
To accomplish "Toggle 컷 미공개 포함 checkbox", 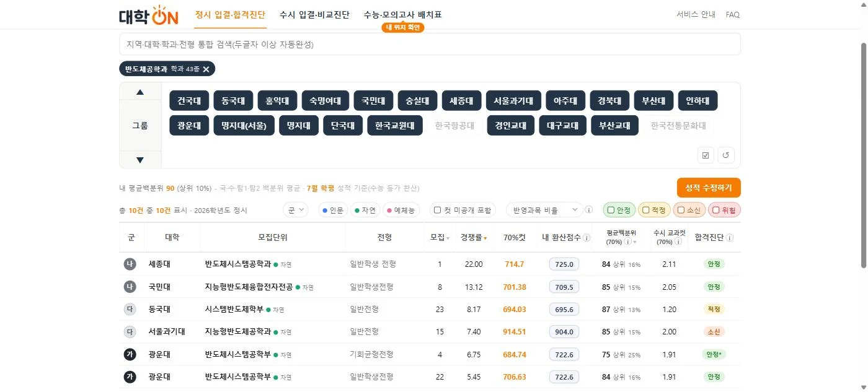I will click(x=438, y=210).
